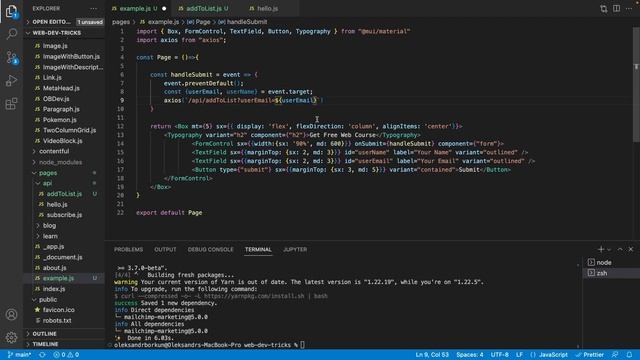Viewport: 640px width, 360px height.
Task: Maximize the terminal panel size
Action: click(620, 249)
